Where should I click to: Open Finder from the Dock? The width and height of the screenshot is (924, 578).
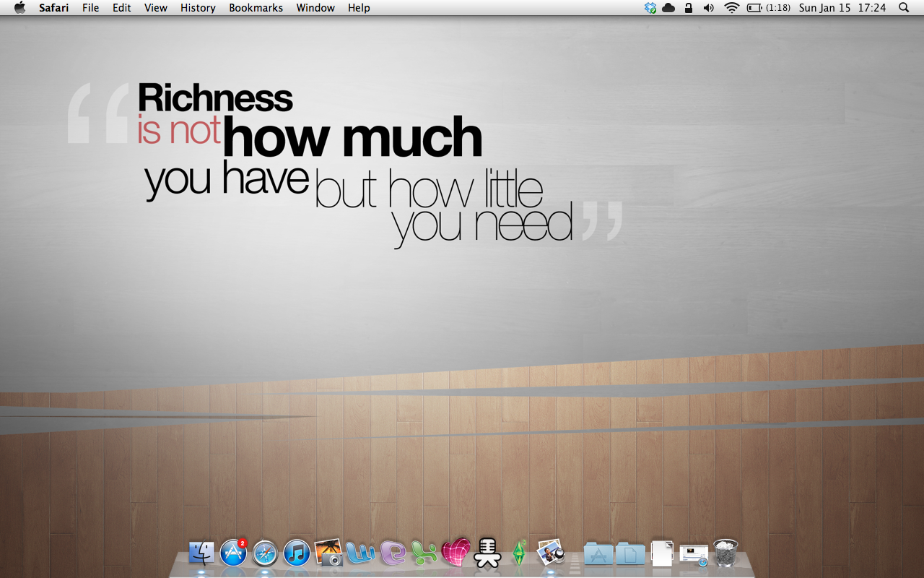pyautogui.click(x=201, y=553)
